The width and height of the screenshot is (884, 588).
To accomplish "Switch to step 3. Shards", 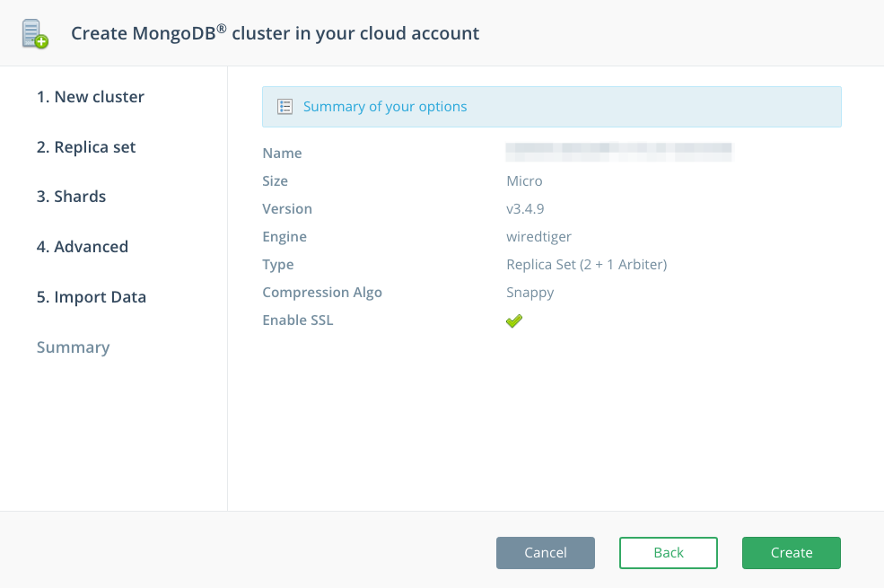I will pos(71,197).
